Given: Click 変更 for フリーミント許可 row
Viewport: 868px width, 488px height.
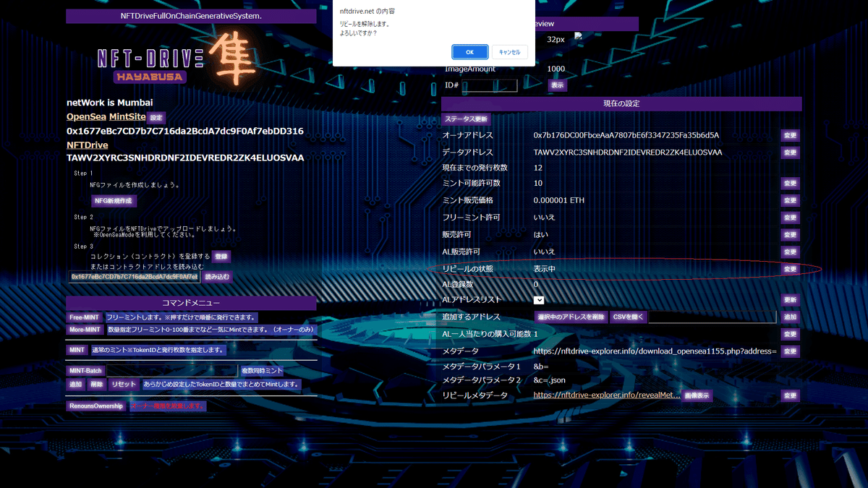Looking at the screenshot, I should click(790, 218).
